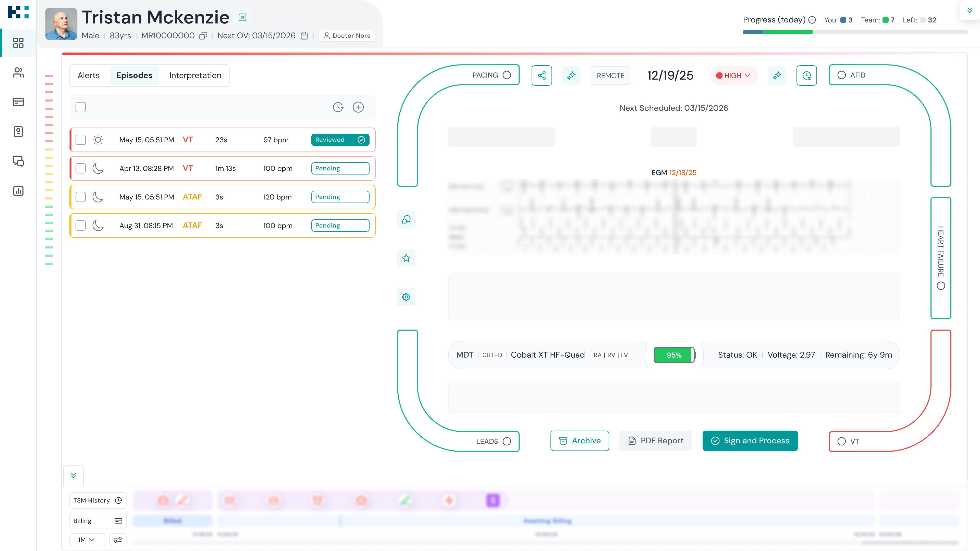Image resolution: width=980 pixels, height=551 pixels.
Task: Select all episodes using the top checkbox
Action: [x=80, y=107]
